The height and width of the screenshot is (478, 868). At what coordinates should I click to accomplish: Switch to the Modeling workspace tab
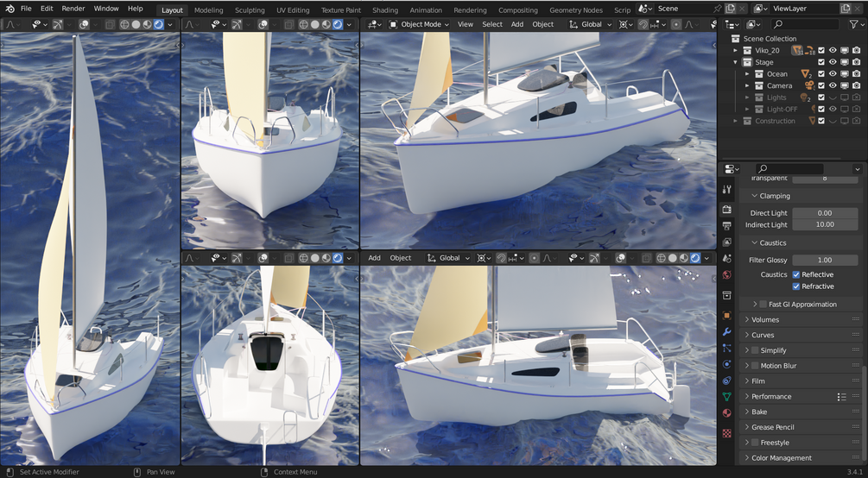click(x=209, y=10)
